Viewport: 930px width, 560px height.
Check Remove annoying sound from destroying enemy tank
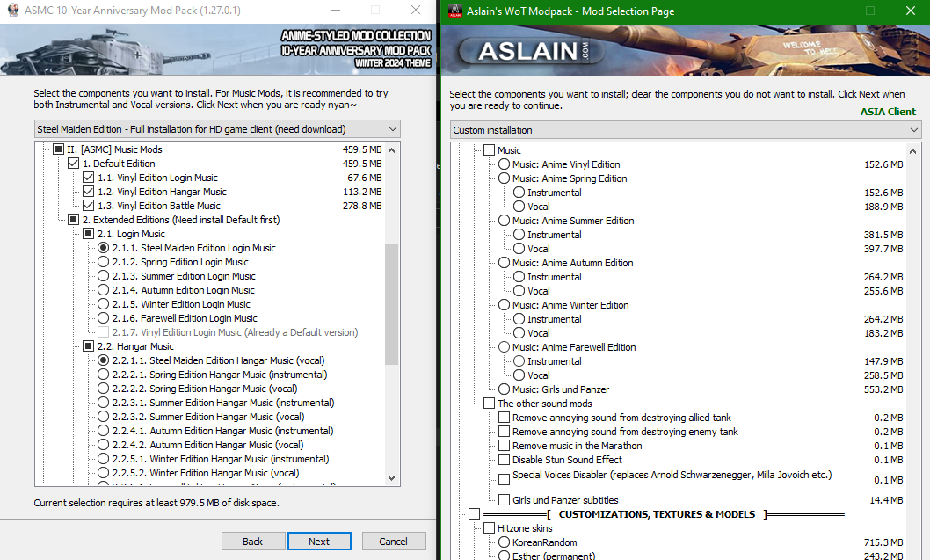point(505,432)
